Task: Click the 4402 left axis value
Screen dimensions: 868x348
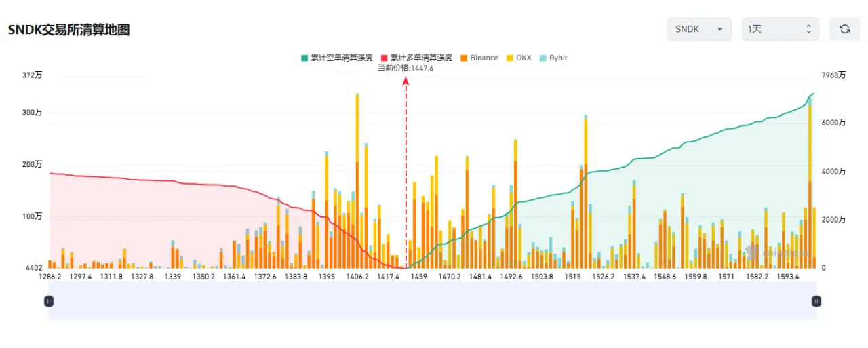Action: [x=34, y=268]
